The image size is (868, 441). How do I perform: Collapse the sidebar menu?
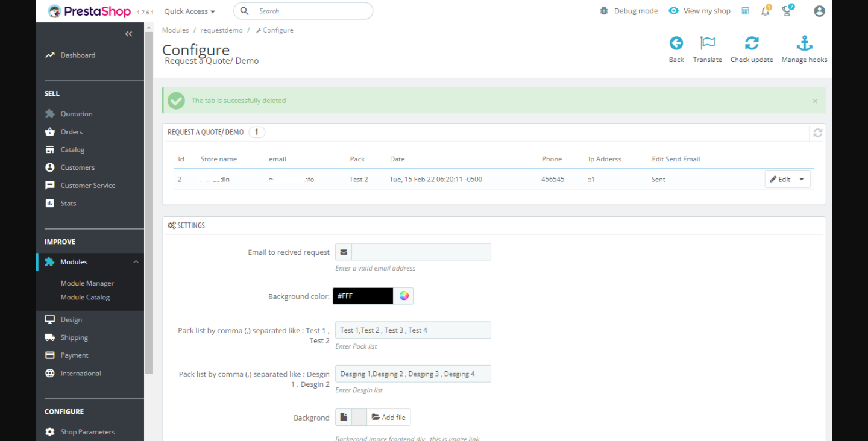click(x=128, y=34)
